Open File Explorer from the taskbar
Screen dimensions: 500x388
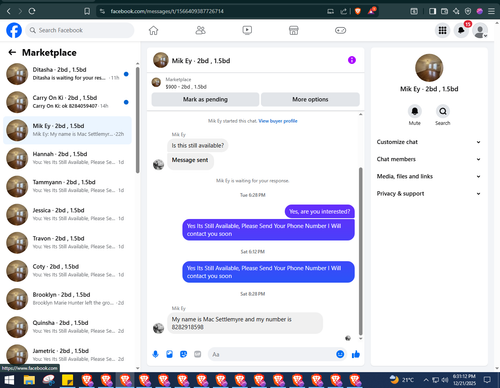(29, 380)
